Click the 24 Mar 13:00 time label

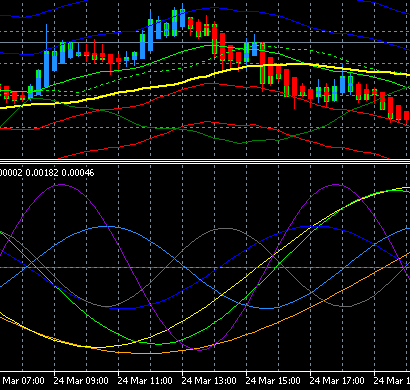(209, 381)
